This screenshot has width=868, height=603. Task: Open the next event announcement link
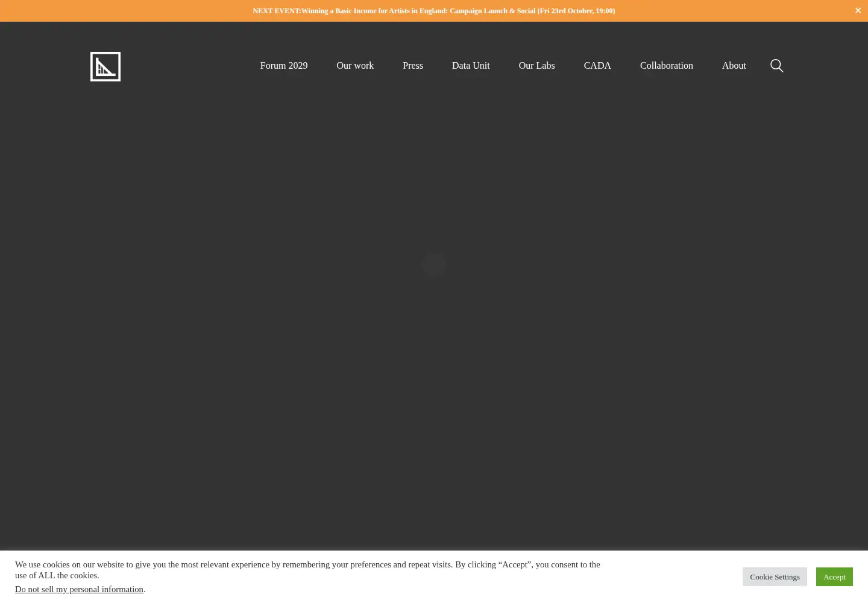tap(434, 11)
